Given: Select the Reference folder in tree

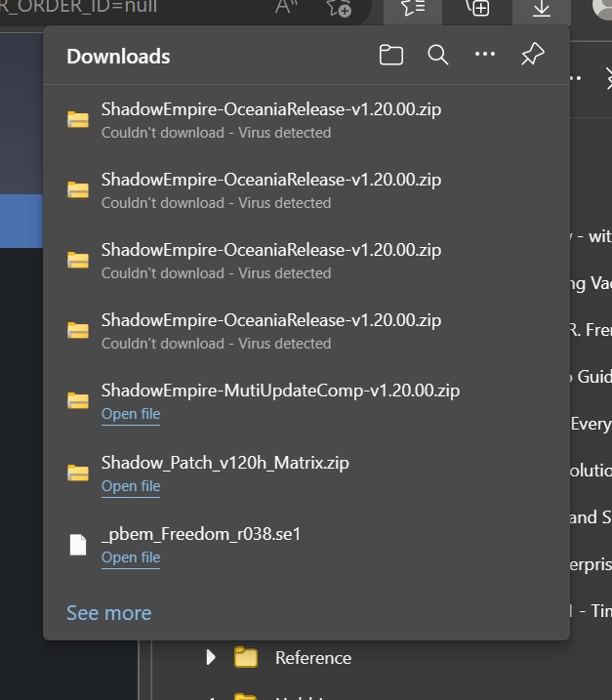Looking at the screenshot, I should coord(313,658).
